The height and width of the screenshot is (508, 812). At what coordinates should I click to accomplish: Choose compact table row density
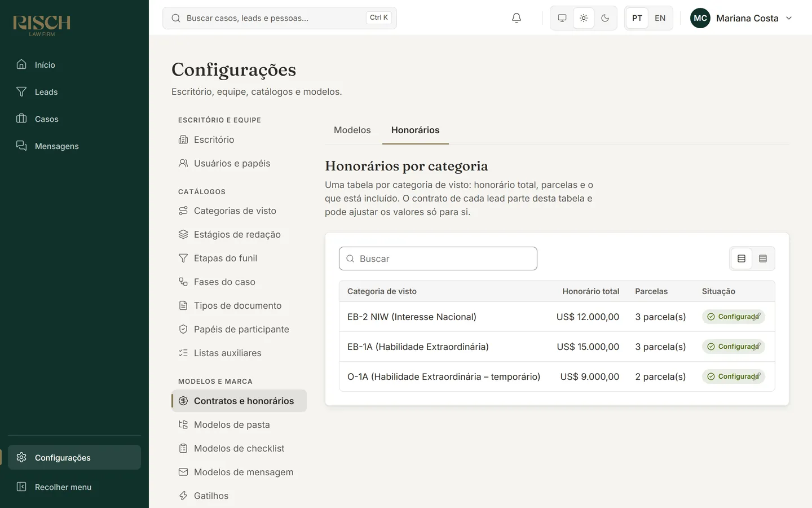[763, 259]
